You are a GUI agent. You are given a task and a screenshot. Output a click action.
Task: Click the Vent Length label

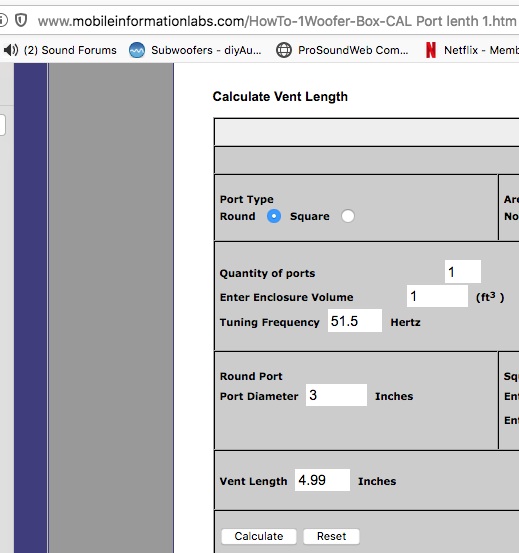[253, 481]
